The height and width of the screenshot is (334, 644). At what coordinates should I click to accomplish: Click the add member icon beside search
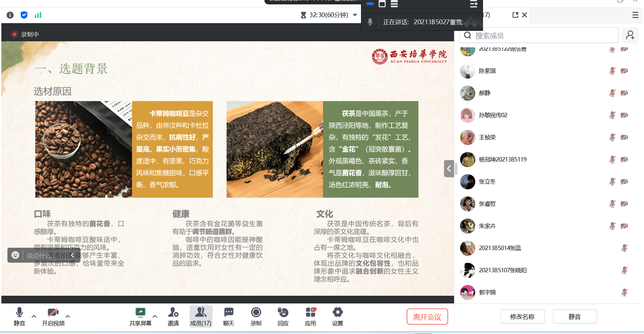(x=630, y=35)
